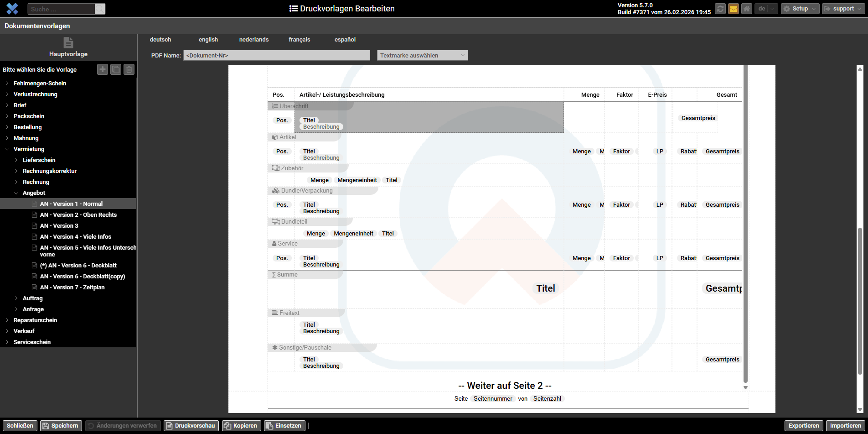868x434 pixels.
Task: Switch to the français language tab
Action: [x=299, y=40]
